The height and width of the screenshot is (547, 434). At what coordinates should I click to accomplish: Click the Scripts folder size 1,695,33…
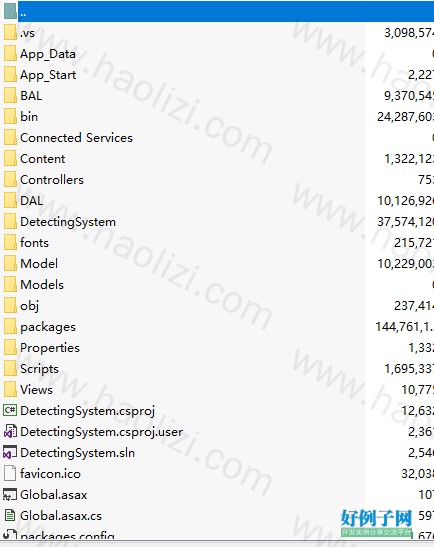tap(409, 369)
